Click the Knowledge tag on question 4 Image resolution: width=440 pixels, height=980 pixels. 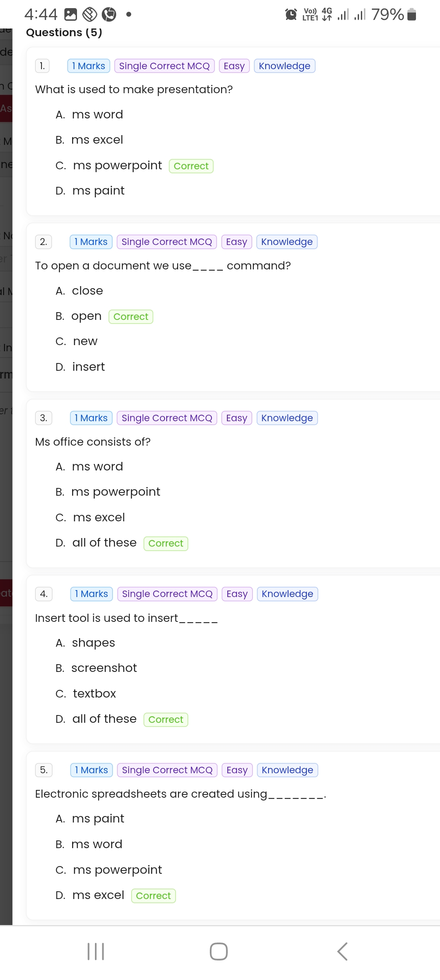point(287,594)
